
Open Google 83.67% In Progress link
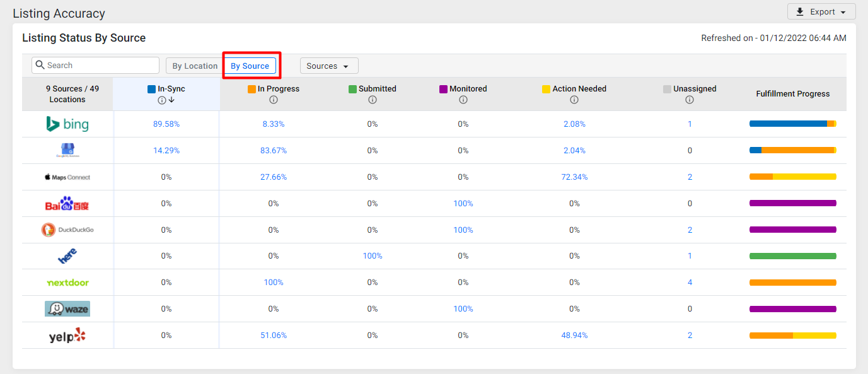(274, 151)
